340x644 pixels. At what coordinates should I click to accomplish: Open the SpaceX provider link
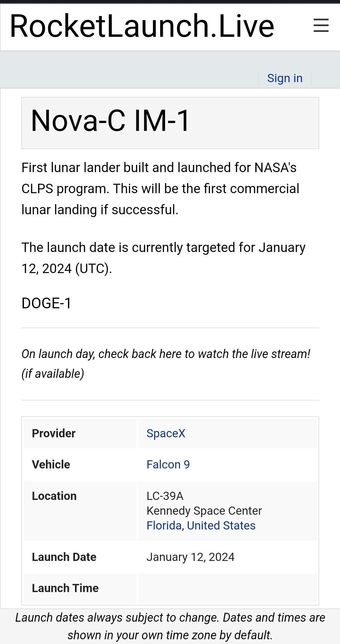click(166, 433)
